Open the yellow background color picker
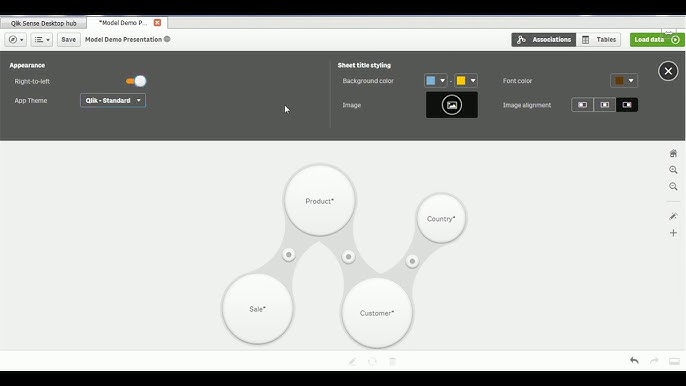This screenshot has width=686, height=386. pyautogui.click(x=466, y=81)
